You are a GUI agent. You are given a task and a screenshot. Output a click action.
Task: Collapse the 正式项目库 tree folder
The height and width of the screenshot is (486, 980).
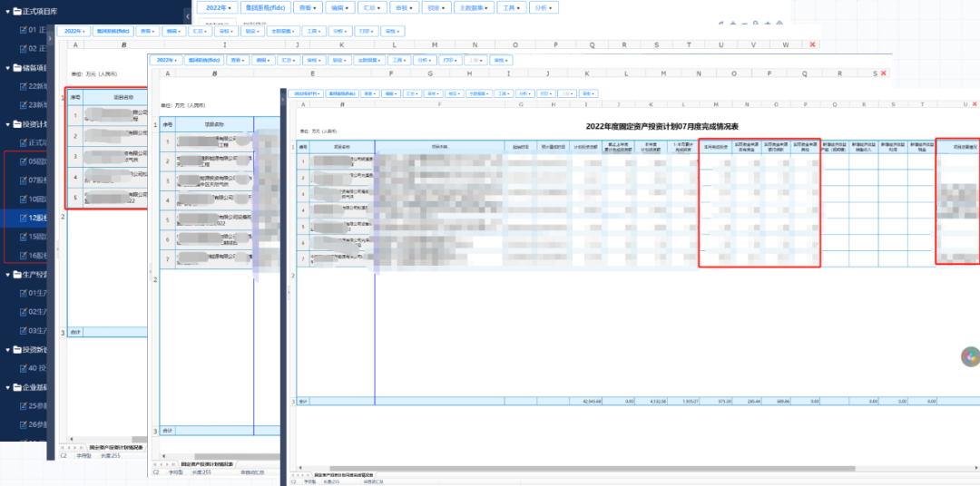coord(8,11)
